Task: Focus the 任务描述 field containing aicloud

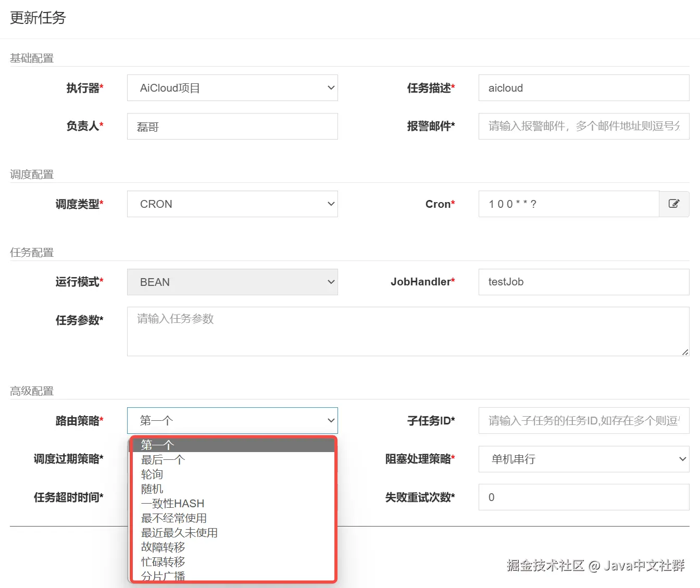Action: (x=584, y=88)
